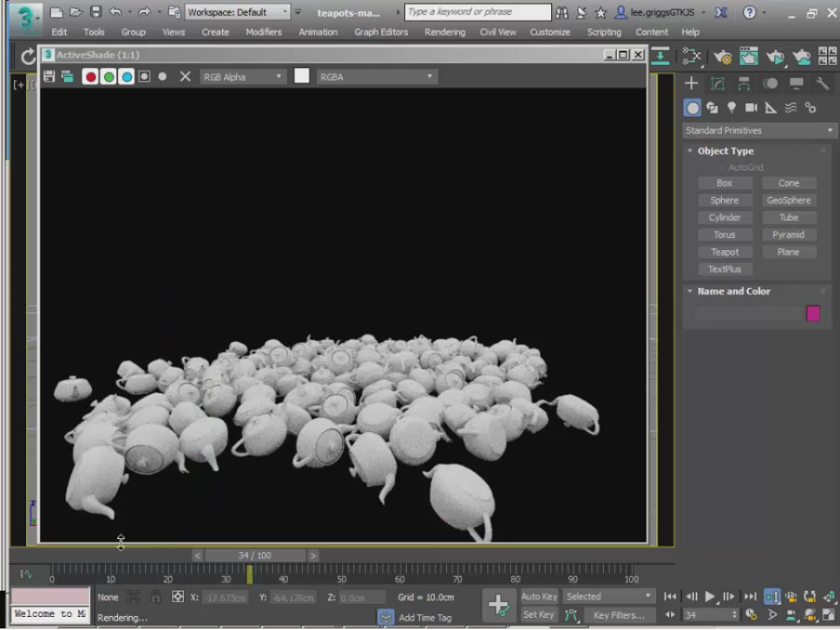Select the Cameras category icon
Screen dimensions: 840x630
point(751,107)
